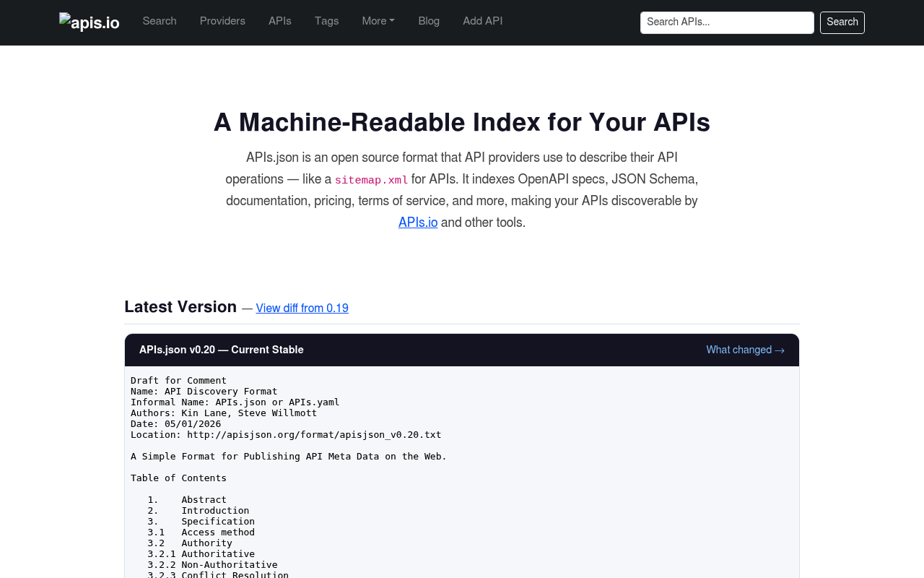This screenshot has width=924, height=578.
Task: Click 'Name: API Discovery Format' line
Action: (204, 392)
